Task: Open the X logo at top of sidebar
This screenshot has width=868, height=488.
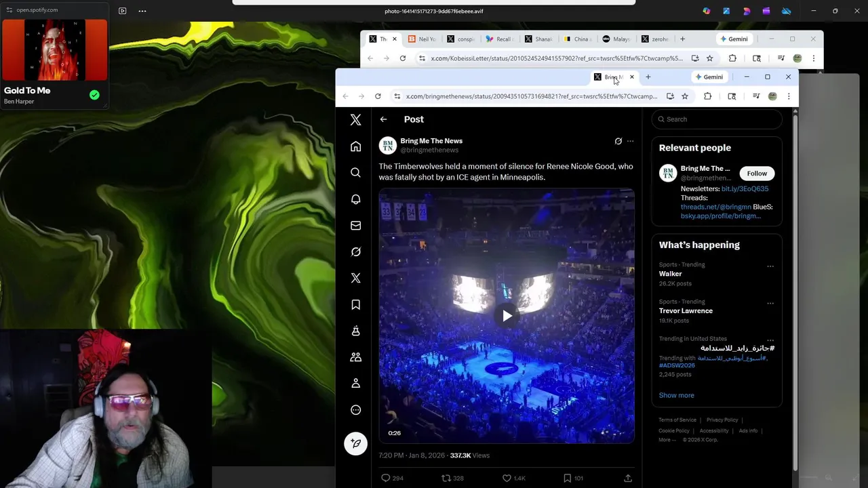Action: coord(355,120)
